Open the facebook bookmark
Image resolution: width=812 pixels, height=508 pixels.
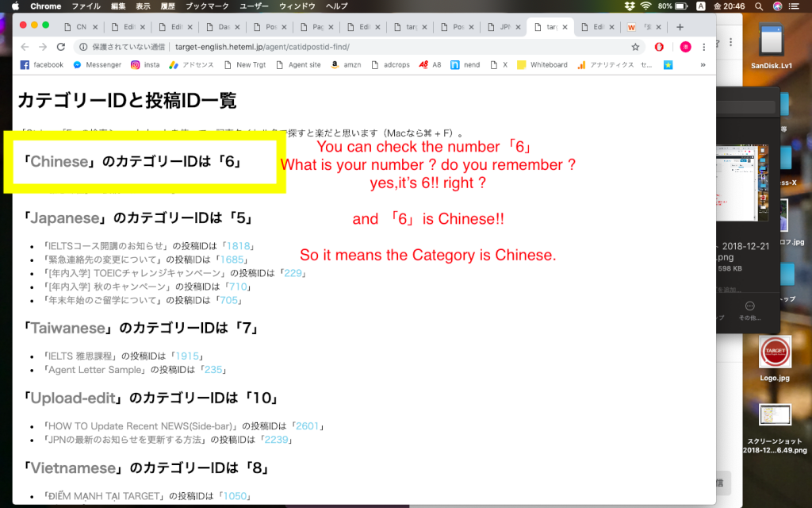42,65
